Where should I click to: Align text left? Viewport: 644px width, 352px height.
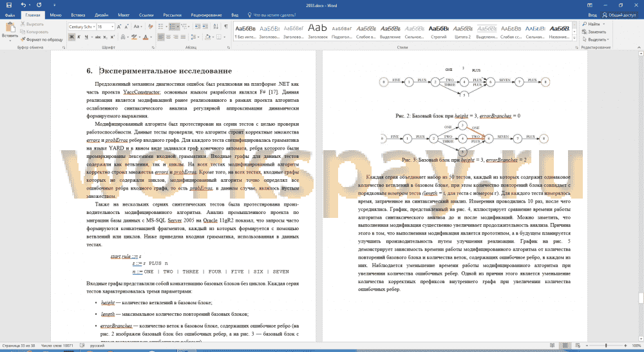tap(160, 37)
